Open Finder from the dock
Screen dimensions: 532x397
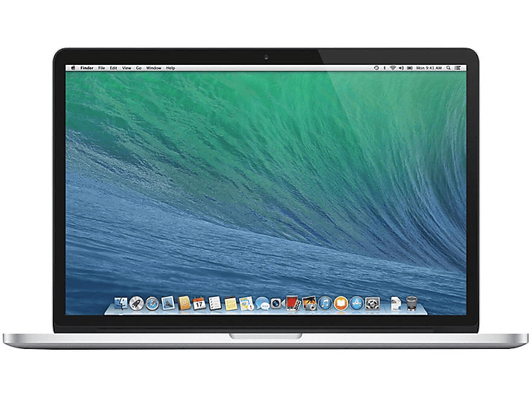point(120,304)
